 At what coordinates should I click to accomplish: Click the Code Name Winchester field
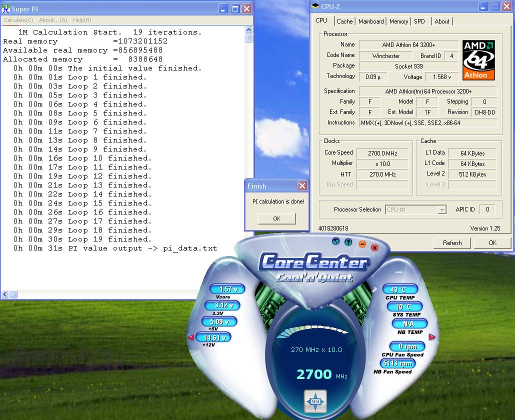coord(386,56)
